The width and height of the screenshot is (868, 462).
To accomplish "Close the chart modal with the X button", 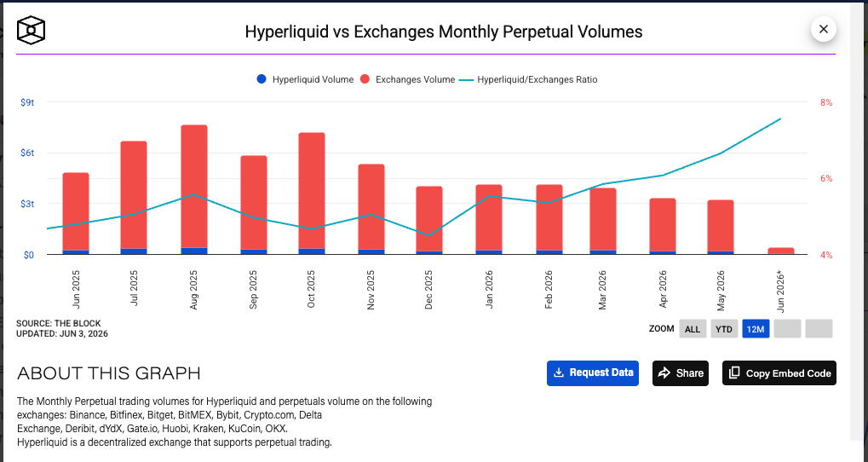I will coord(823,29).
